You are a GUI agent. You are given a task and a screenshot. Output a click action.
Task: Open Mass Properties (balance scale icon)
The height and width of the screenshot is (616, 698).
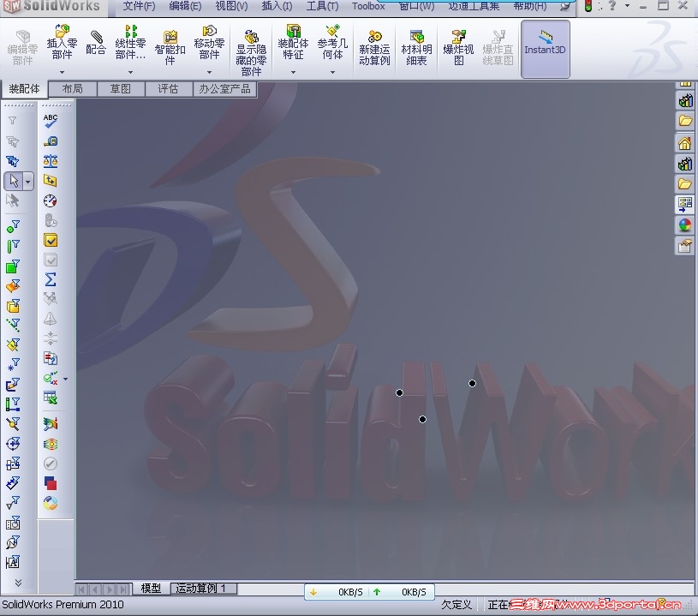point(51,161)
